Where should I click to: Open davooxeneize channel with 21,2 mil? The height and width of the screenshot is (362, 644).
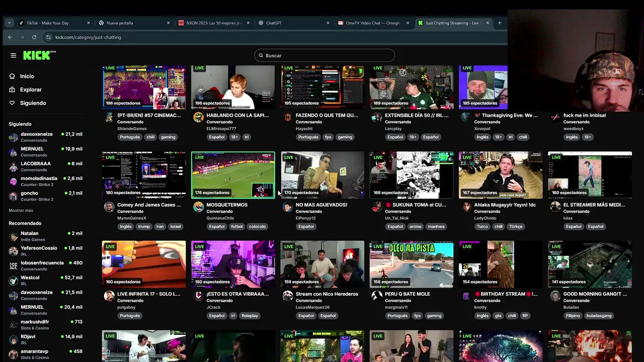click(45, 137)
